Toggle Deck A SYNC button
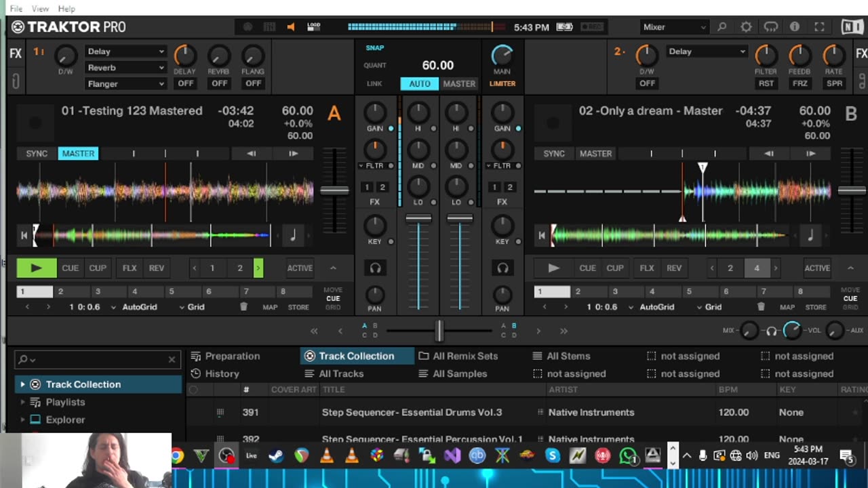This screenshot has width=868, height=488. (37, 153)
